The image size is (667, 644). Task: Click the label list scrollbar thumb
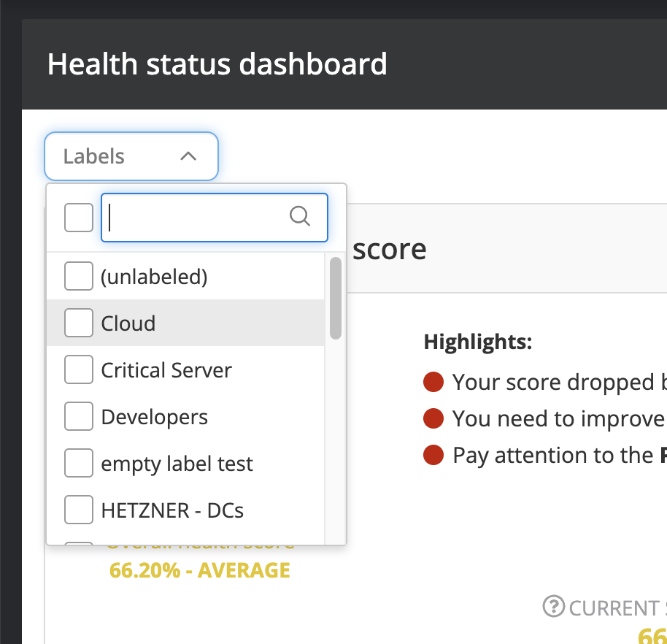tap(336, 298)
